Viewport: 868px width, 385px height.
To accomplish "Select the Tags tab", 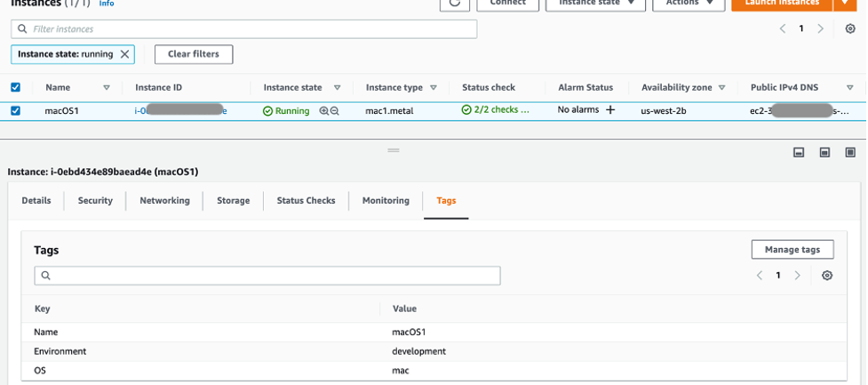I will [446, 201].
